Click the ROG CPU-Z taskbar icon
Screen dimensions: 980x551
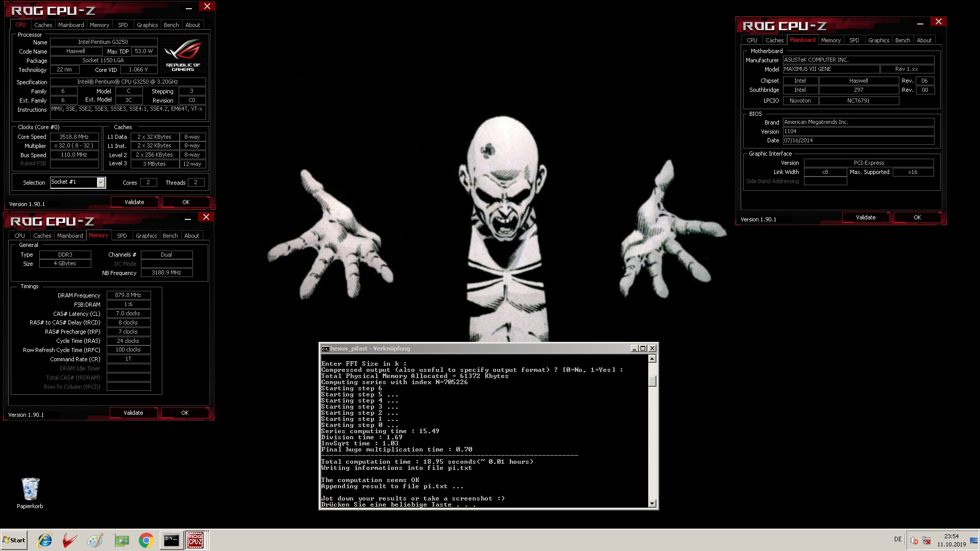(x=195, y=540)
